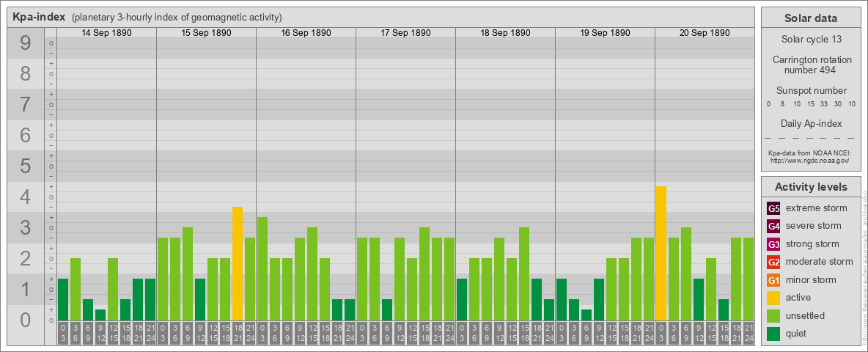Click the G4 severe storm badge
The image size is (868, 352).
pos(773,226)
